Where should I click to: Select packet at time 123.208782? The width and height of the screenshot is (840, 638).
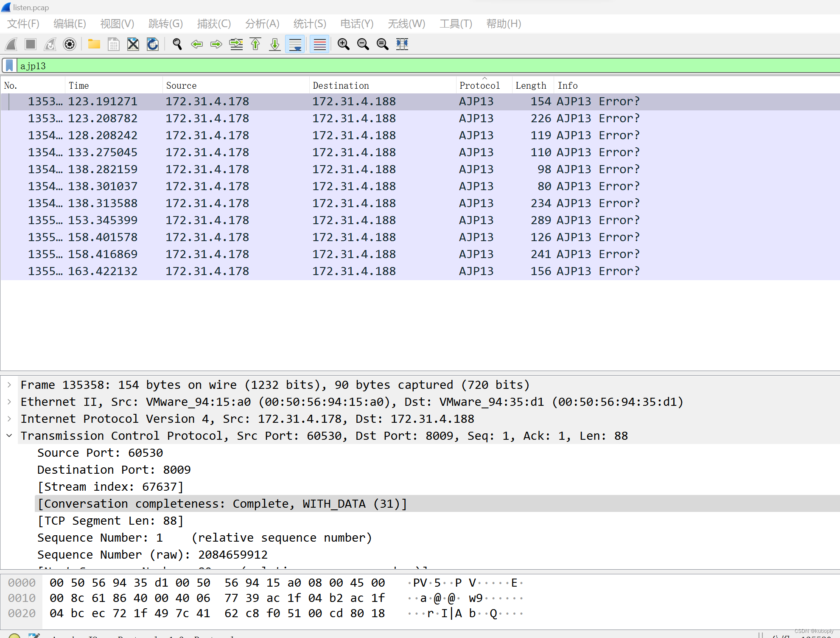(420, 118)
